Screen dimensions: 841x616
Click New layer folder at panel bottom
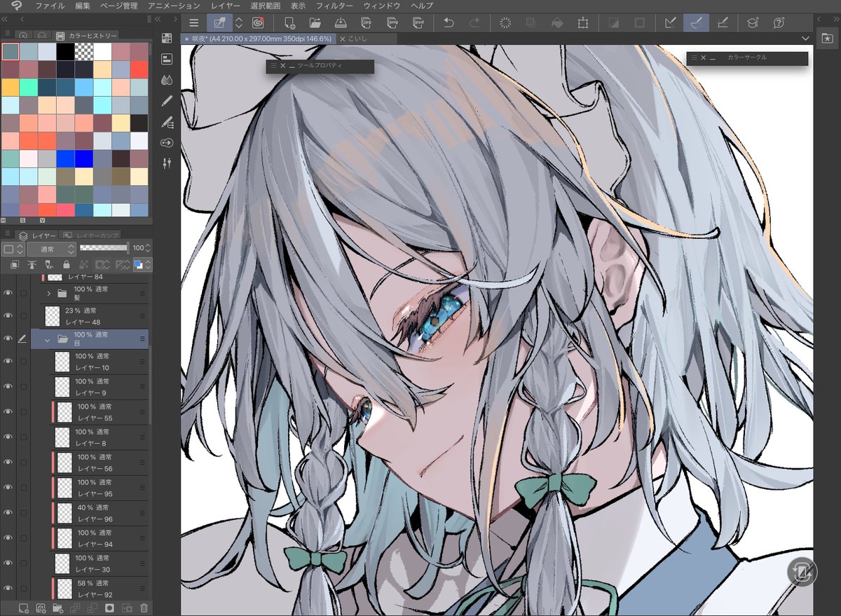58,608
